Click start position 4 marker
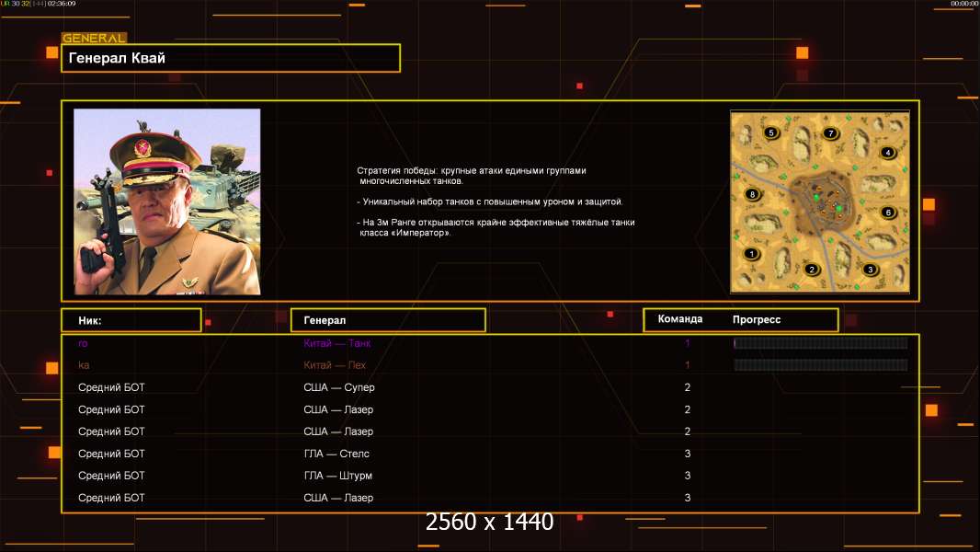The width and height of the screenshot is (980, 552). pyautogui.click(x=887, y=153)
